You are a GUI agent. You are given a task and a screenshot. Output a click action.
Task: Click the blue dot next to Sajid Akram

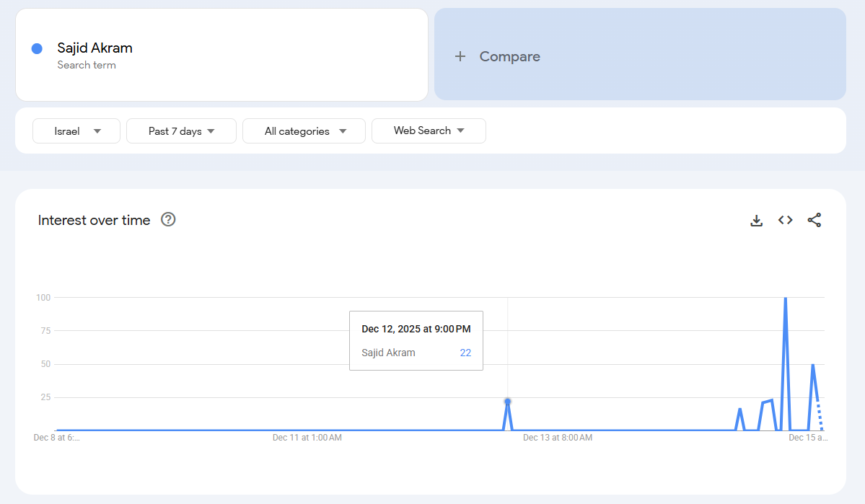point(37,48)
